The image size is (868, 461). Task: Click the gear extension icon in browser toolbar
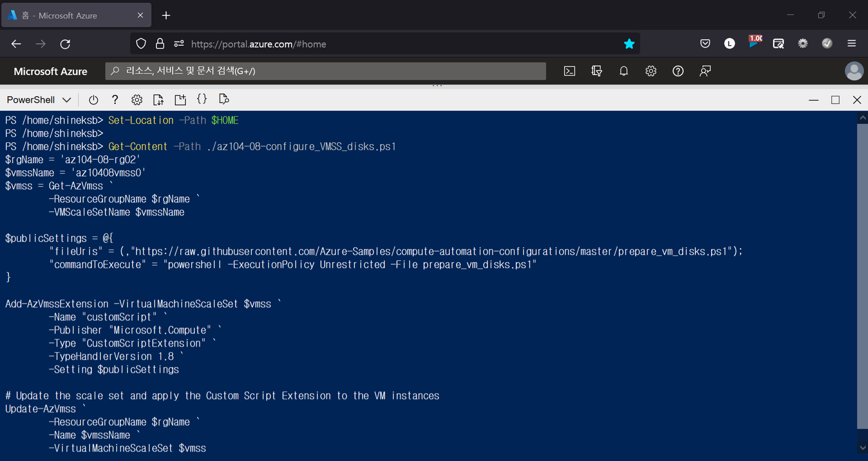pyautogui.click(x=803, y=44)
